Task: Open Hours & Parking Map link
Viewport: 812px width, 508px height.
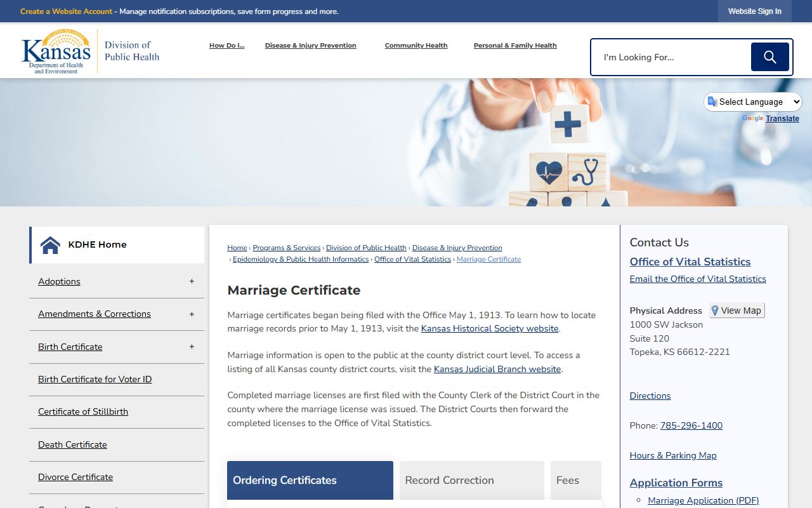Action: [673, 455]
